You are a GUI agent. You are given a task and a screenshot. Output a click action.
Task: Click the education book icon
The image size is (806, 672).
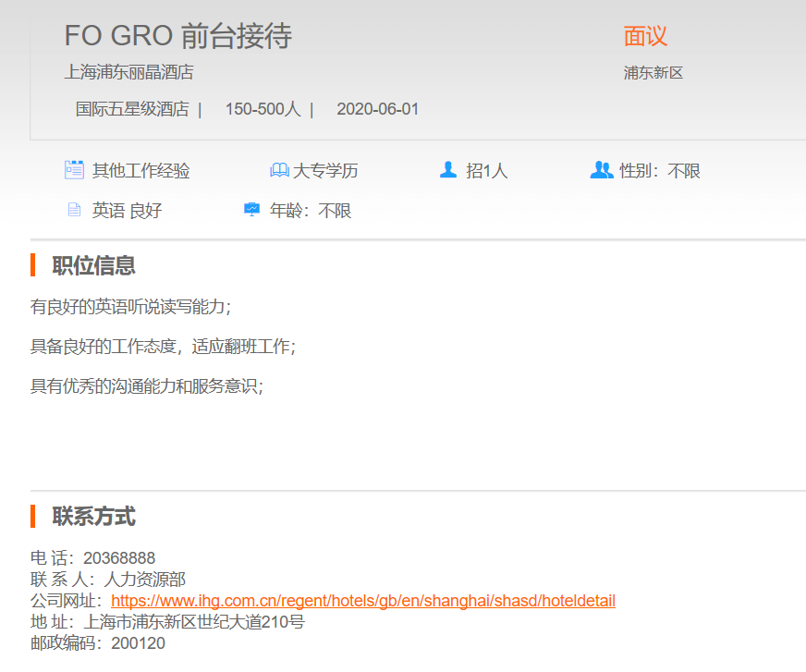click(x=279, y=170)
